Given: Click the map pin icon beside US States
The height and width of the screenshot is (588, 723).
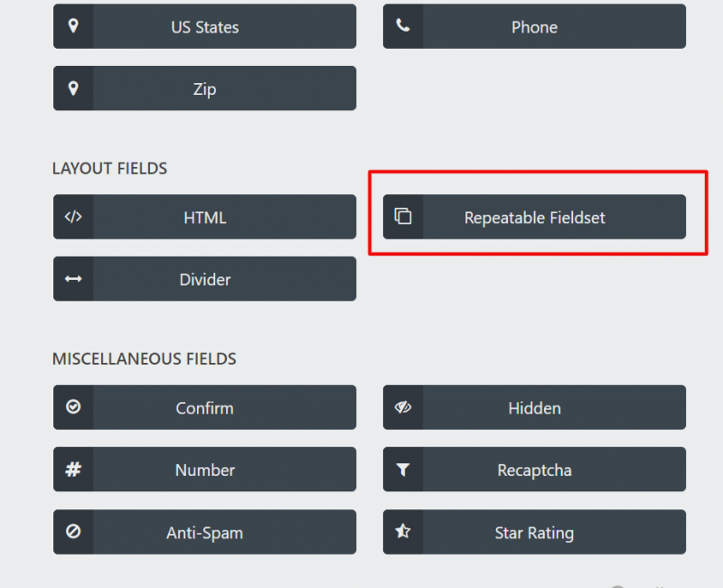Looking at the screenshot, I should (73, 26).
